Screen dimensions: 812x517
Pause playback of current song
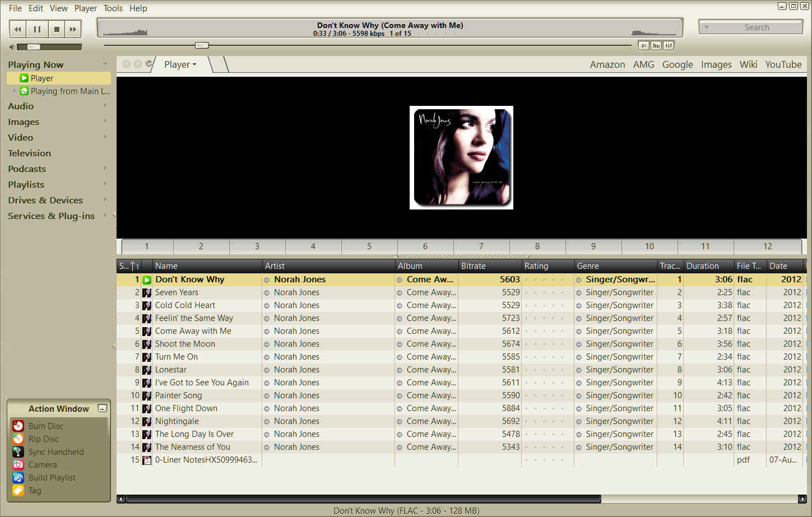tap(37, 29)
